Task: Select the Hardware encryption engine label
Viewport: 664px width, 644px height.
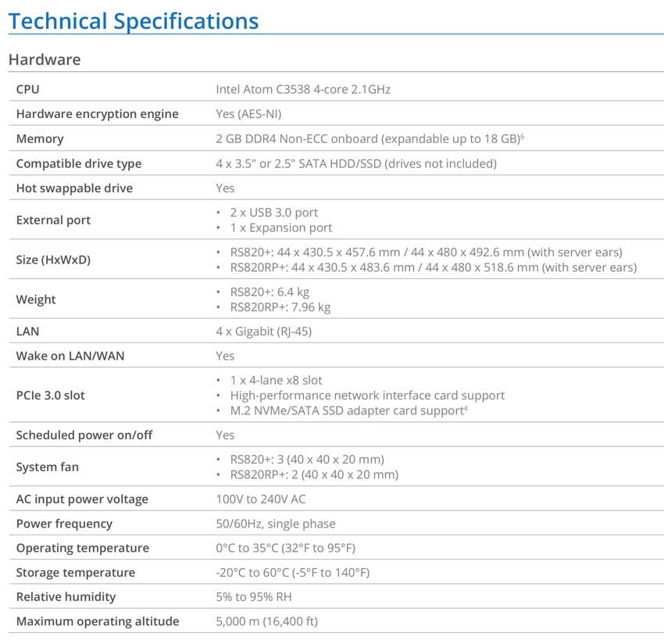Action: click(x=97, y=114)
